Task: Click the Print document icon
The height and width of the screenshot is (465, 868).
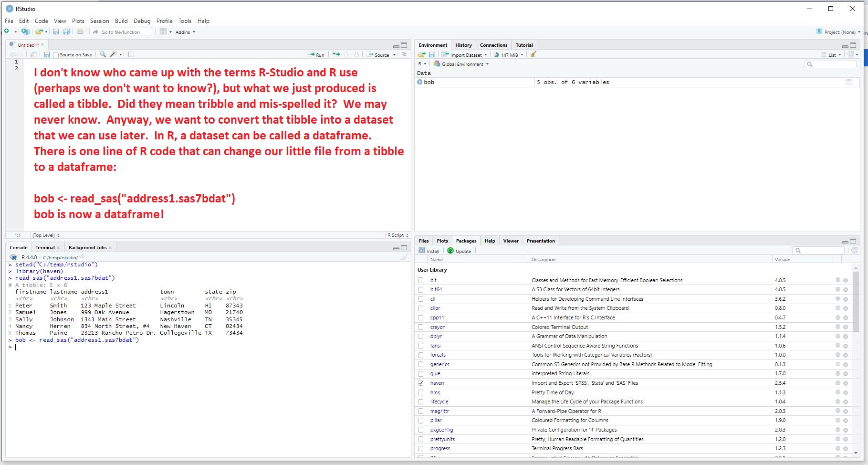Action: [x=80, y=32]
